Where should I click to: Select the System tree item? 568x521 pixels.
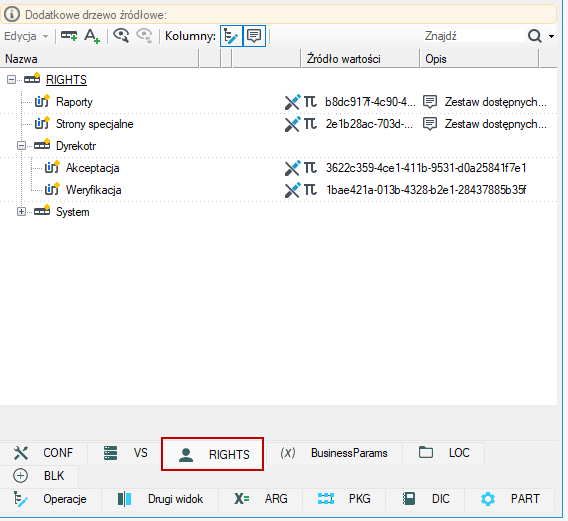click(x=72, y=212)
